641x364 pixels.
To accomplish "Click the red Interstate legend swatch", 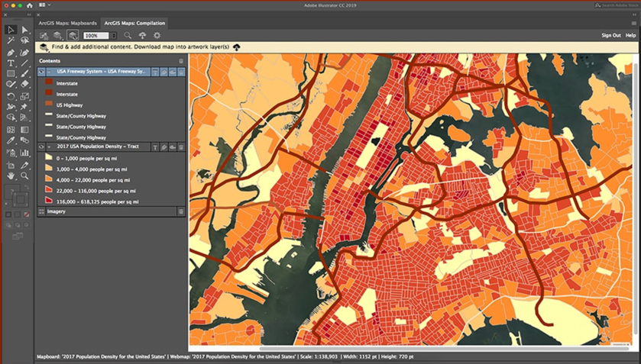I will (x=49, y=83).
